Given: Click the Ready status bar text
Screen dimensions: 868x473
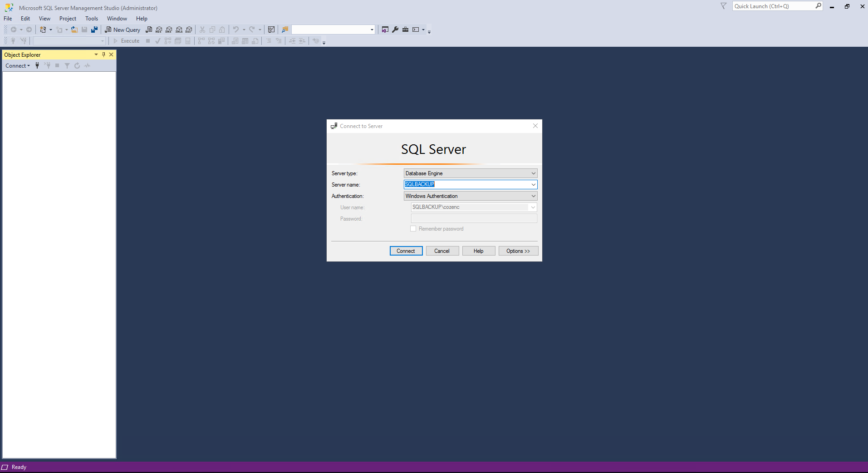Looking at the screenshot, I should (x=19, y=467).
